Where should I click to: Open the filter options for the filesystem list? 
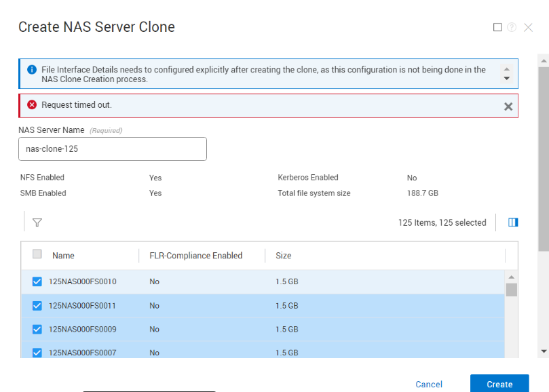click(x=37, y=222)
